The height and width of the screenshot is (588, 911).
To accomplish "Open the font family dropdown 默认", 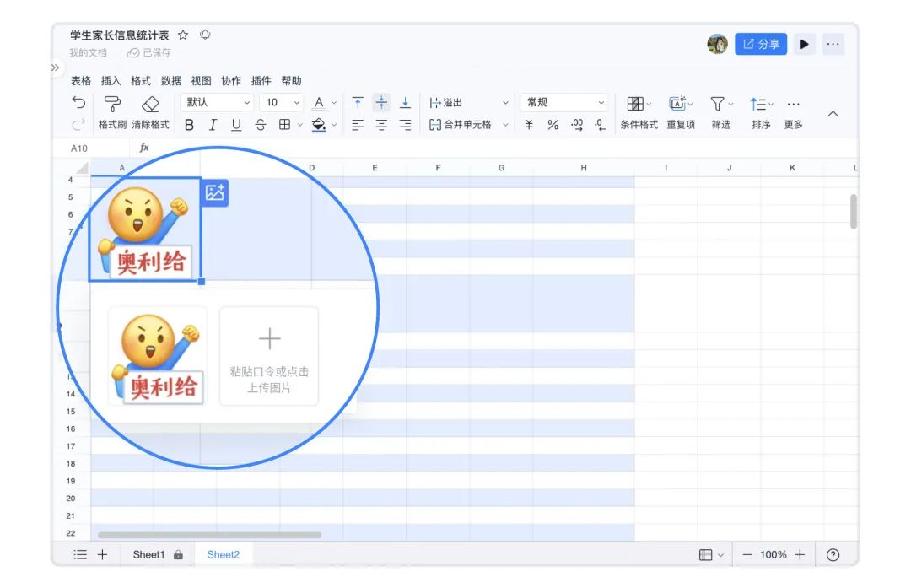I will (x=217, y=102).
